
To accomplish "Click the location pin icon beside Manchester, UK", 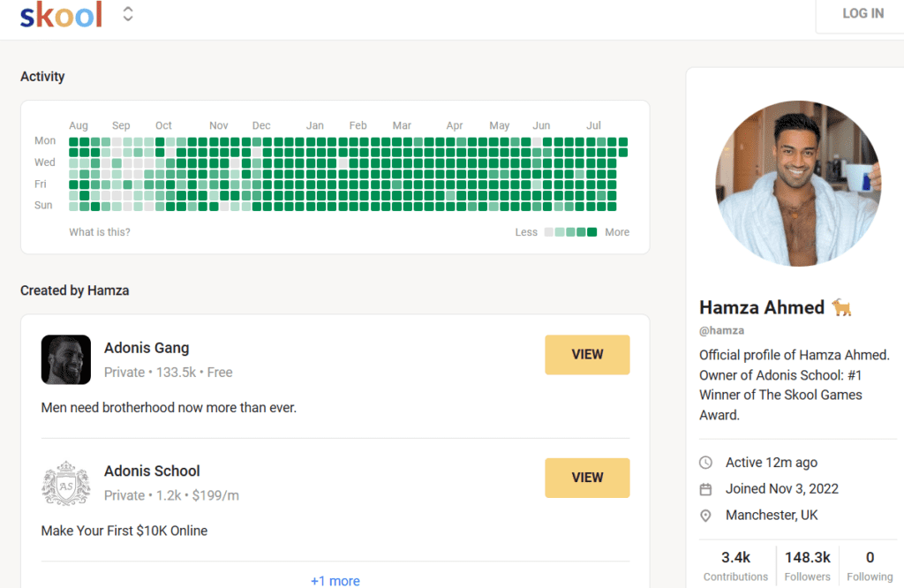I will click(x=705, y=516).
